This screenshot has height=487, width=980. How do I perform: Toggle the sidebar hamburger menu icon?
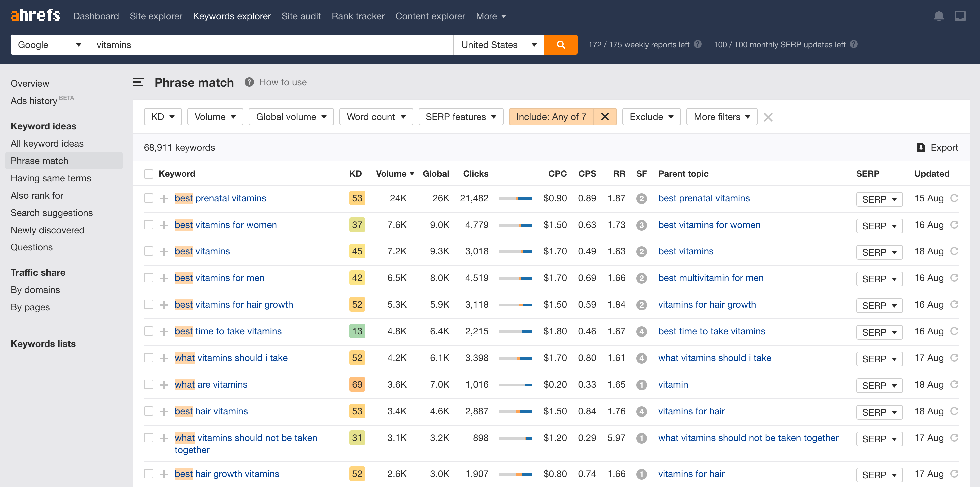point(138,82)
